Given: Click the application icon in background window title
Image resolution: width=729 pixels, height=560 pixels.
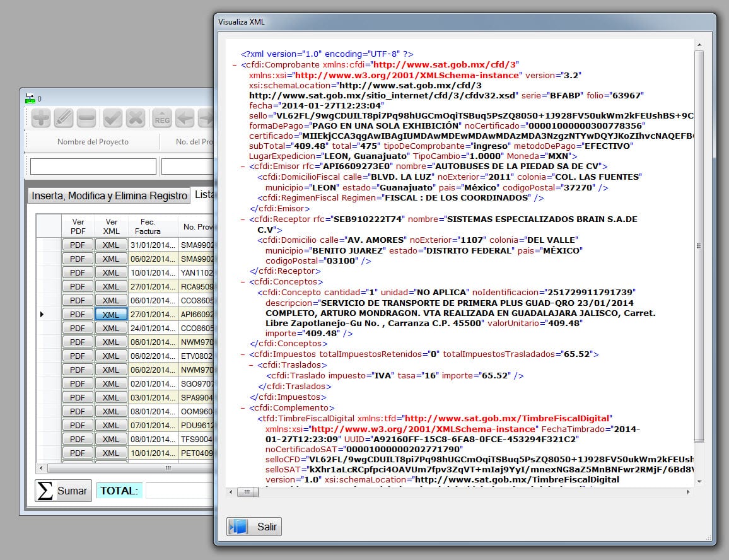Looking at the screenshot, I should (x=30, y=98).
